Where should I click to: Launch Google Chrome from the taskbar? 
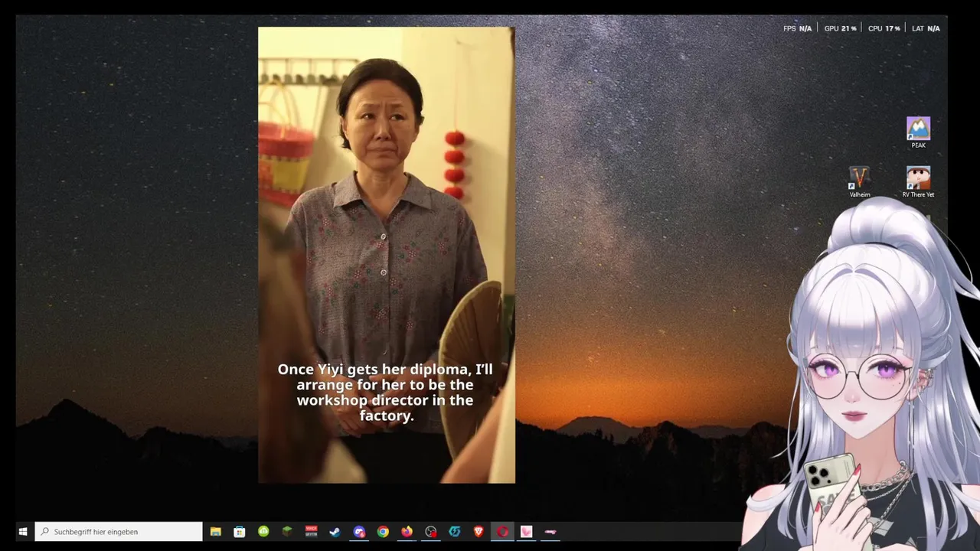[383, 531]
